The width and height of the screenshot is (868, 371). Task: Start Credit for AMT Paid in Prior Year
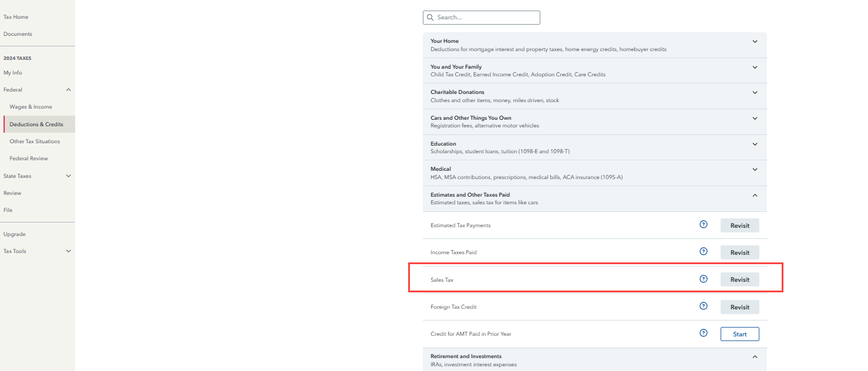pos(739,334)
